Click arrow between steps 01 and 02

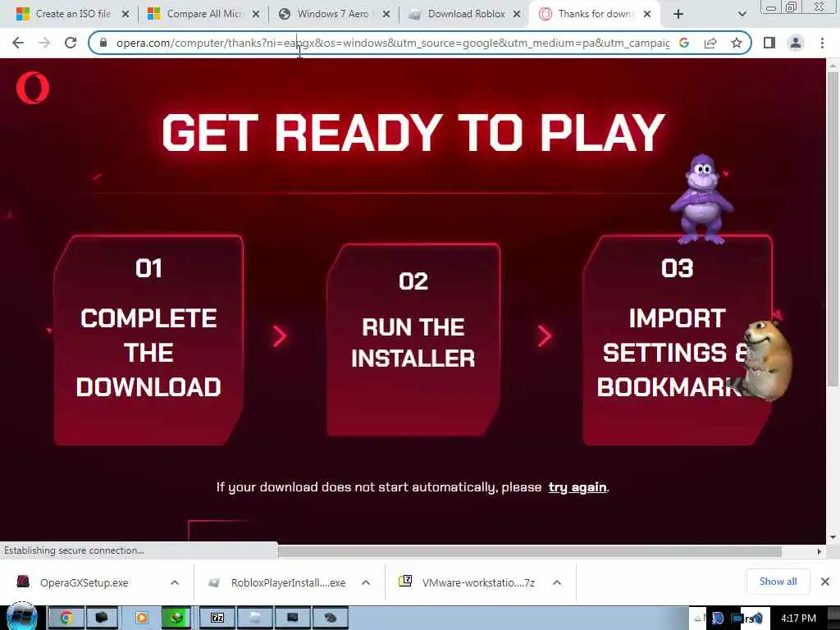point(280,336)
